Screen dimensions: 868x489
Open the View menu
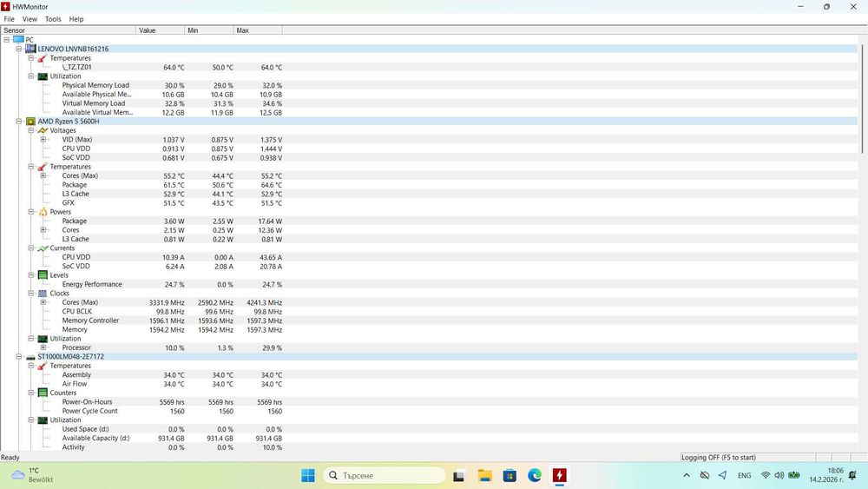click(30, 19)
